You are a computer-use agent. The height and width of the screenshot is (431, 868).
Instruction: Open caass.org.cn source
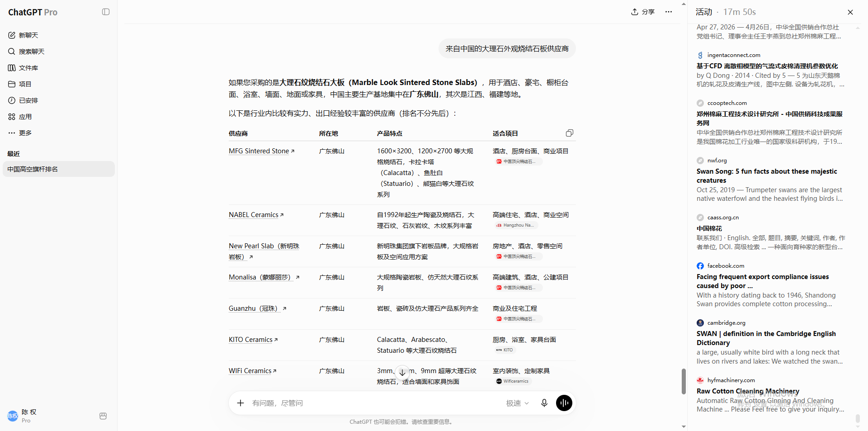pos(718,218)
